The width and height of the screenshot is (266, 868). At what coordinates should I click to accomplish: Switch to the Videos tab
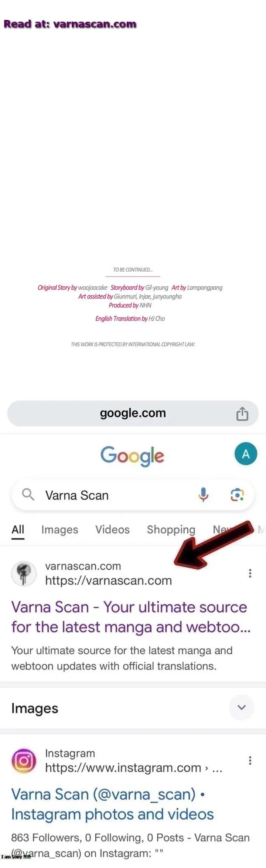coord(112,530)
